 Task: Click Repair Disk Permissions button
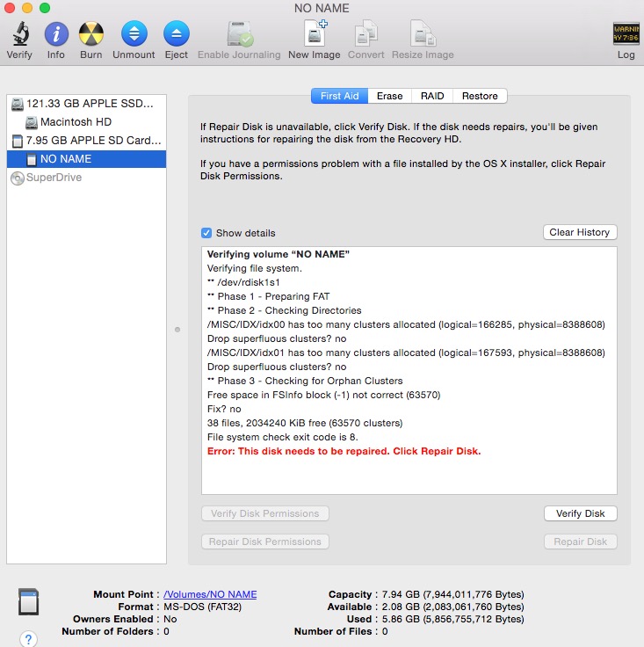265,542
